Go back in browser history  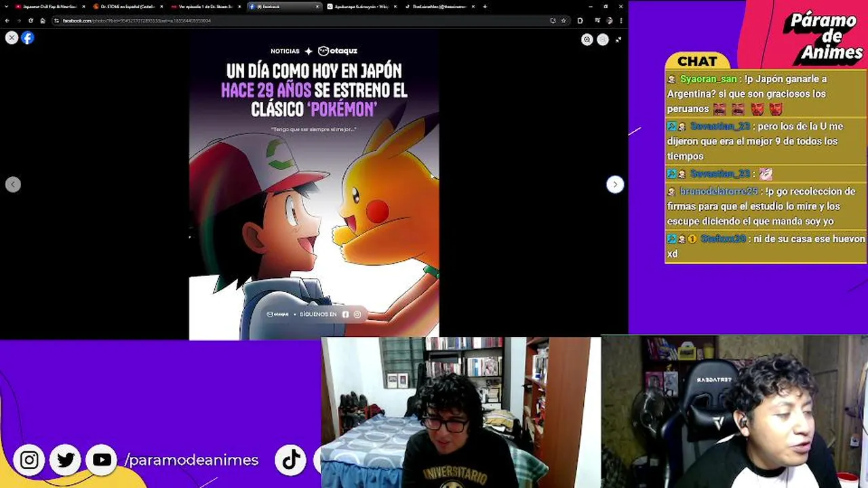click(7, 20)
